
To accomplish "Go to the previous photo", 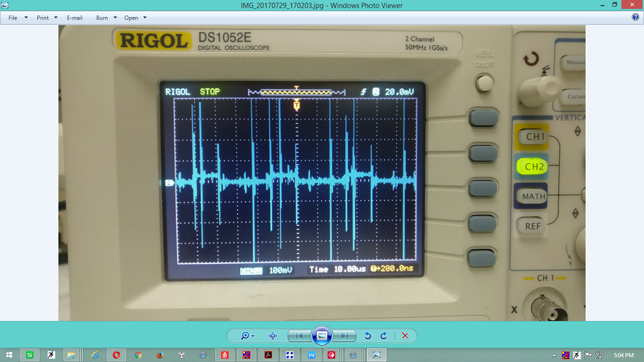I will tap(300, 336).
